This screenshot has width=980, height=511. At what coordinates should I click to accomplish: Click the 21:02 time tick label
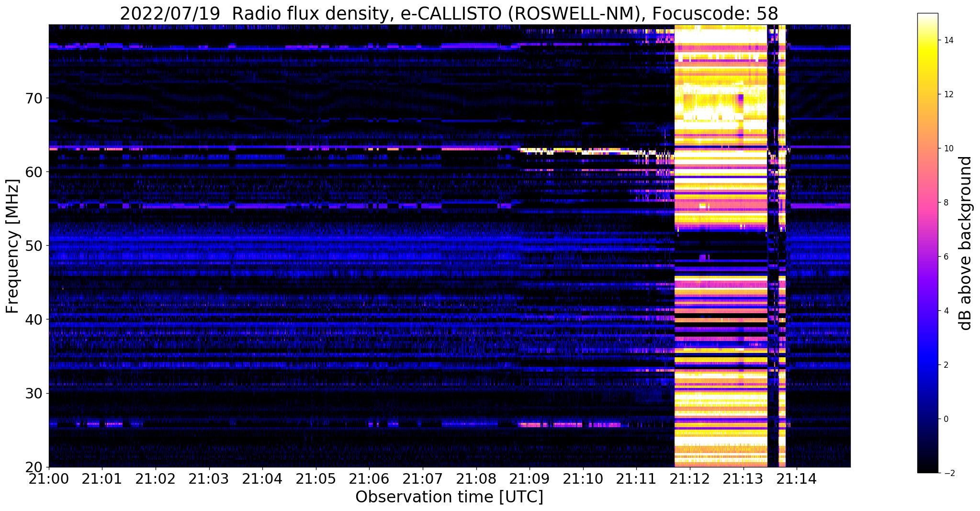(156, 478)
